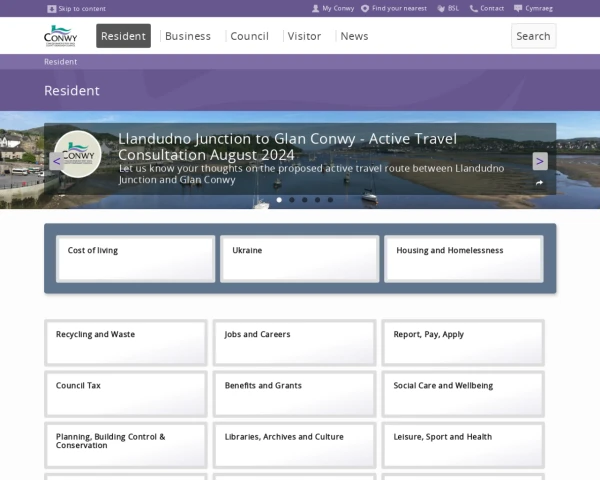Image resolution: width=600 pixels, height=480 pixels.
Task: Go to previous carousel slide
Action: point(56,161)
